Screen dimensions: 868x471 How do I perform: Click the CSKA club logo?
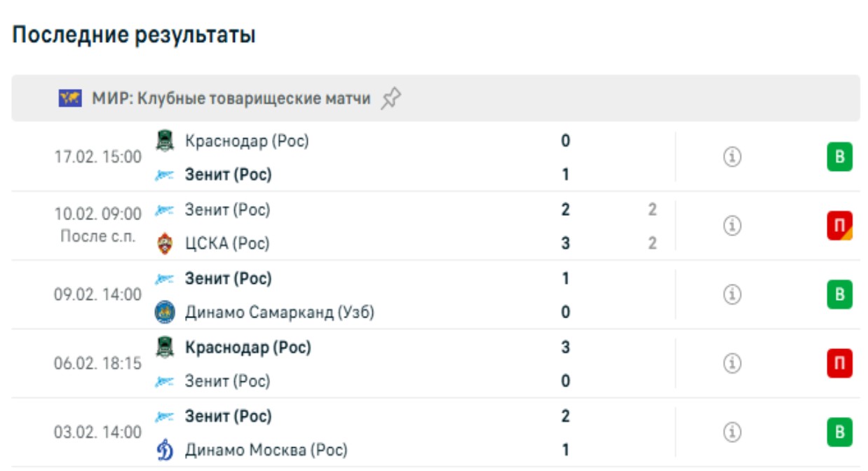click(x=165, y=244)
